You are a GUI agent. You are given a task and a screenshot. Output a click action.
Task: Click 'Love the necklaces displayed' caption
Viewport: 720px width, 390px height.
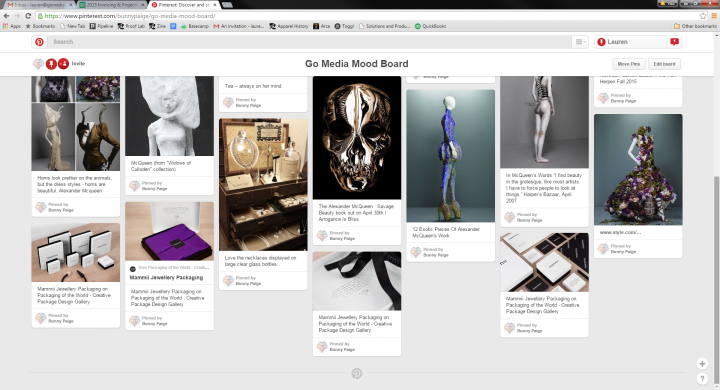click(x=260, y=261)
